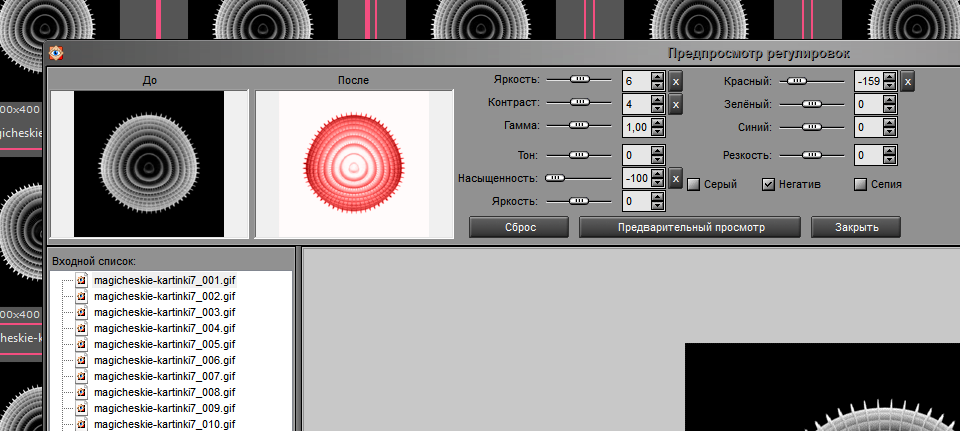
Task: Click file icon of magicheskie-kartinki7_006.gif
Action: [83, 360]
